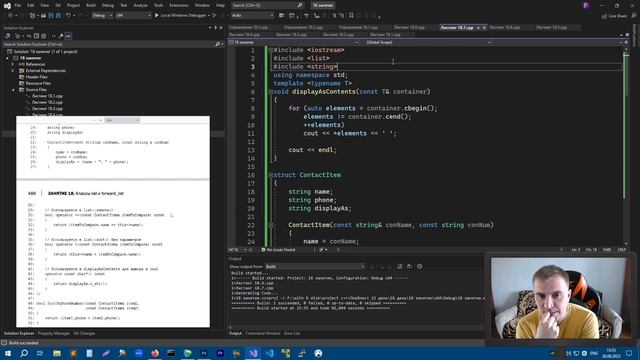The width and height of the screenshot is (640, 360).
Task: Collapse the Source Files node
Action: click(x=13, y=89)
